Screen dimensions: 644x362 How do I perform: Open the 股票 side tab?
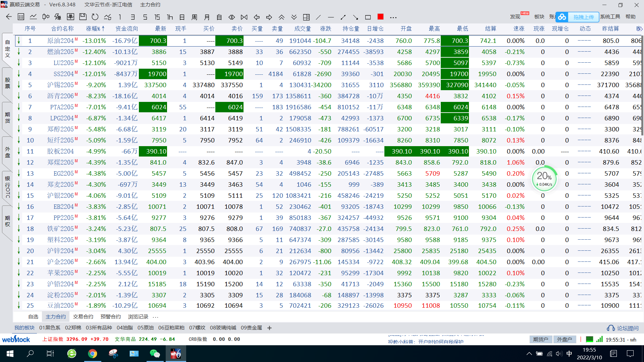tap(7, 83)
